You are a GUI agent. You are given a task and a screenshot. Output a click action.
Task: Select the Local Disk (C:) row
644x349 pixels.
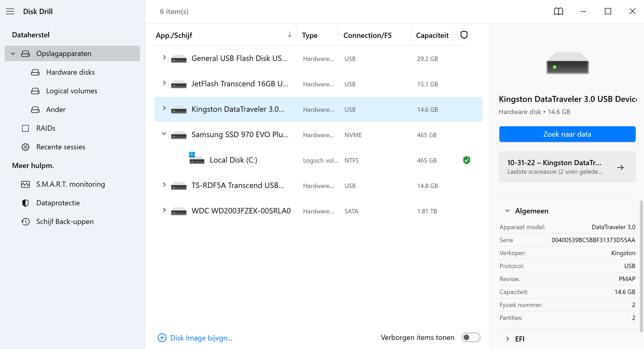tap(318, 160)
